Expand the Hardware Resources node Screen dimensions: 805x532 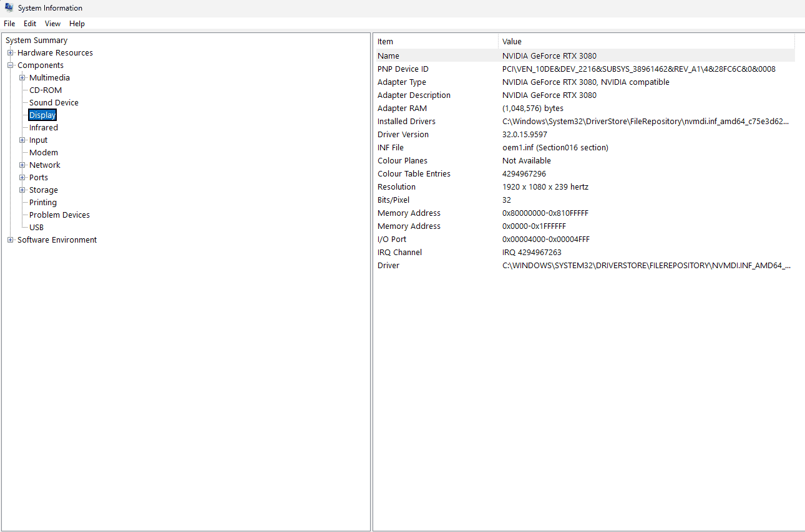(x=10, y=53)
